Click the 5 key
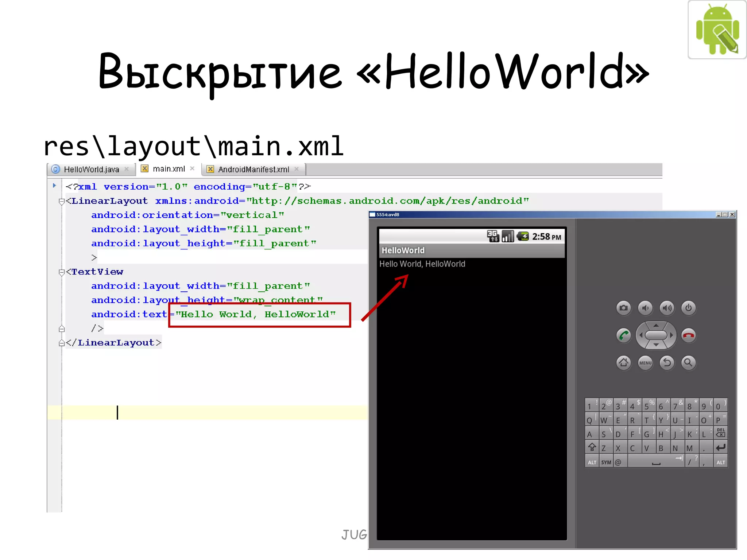This screenshot has width=747, height=560. click(649, 405)
